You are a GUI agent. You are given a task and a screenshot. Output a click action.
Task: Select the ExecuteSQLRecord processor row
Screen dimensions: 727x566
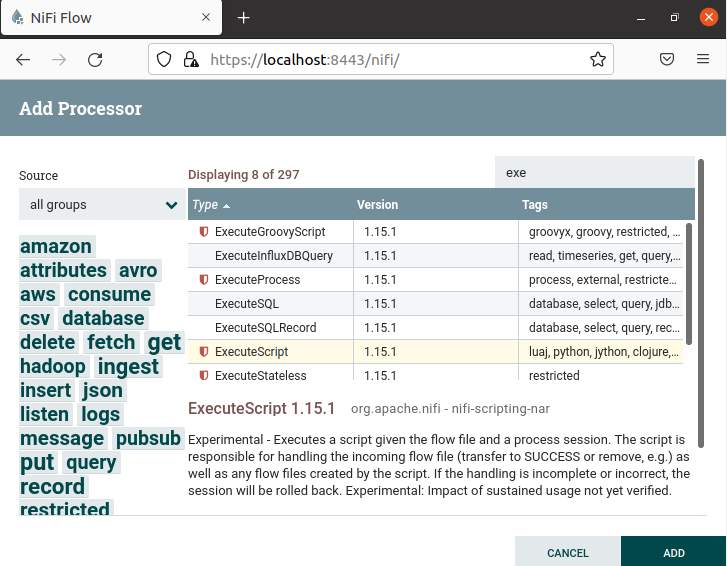(x=266, y=328)
